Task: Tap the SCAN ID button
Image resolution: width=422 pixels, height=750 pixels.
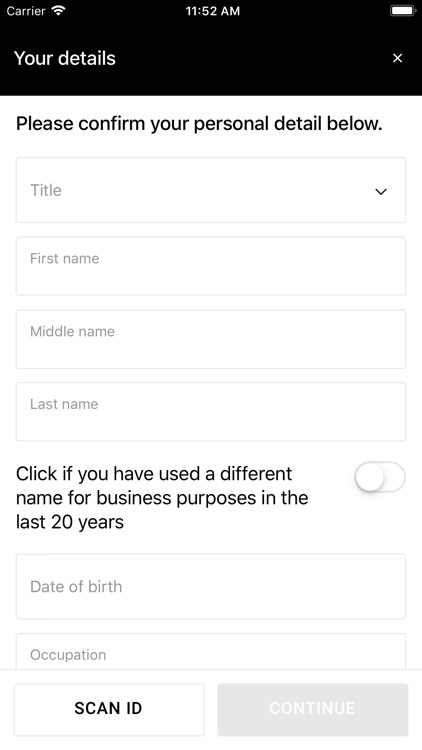Action: [x=109, y=709]
